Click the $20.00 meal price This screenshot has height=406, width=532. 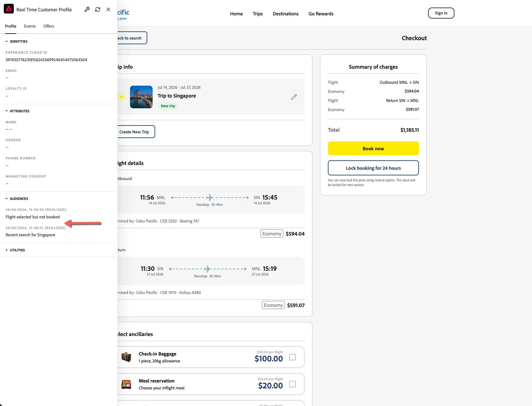click(270, 386)
